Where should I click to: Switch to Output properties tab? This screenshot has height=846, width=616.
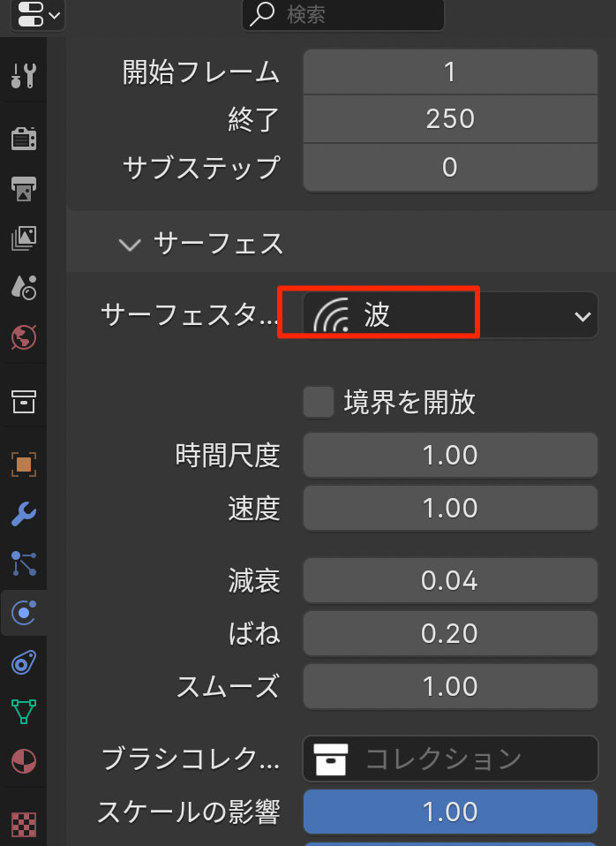23,187
